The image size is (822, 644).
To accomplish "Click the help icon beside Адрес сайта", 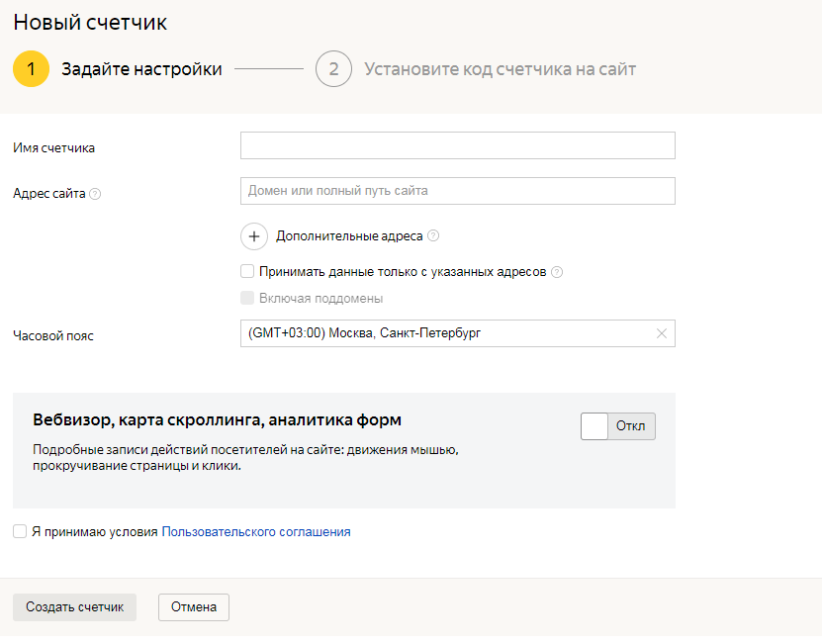I will [x=95, y=194].
